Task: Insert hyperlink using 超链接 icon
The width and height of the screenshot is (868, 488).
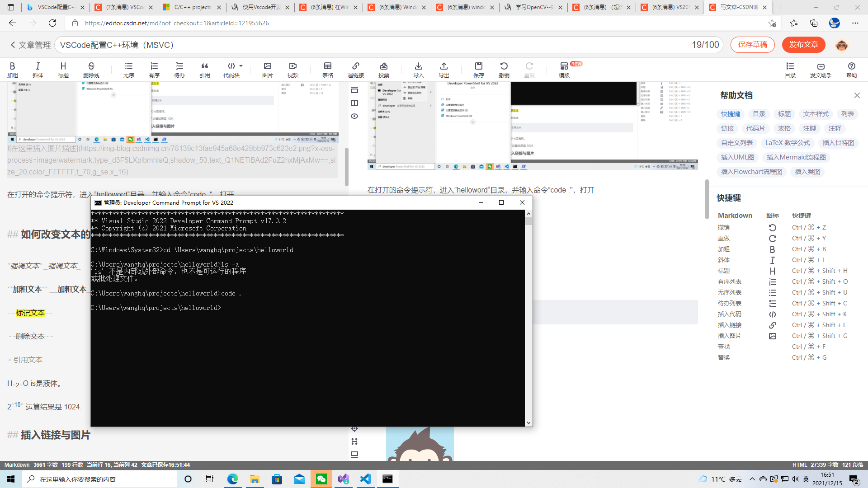Action: pyautogui.click(x=356, y=70)
